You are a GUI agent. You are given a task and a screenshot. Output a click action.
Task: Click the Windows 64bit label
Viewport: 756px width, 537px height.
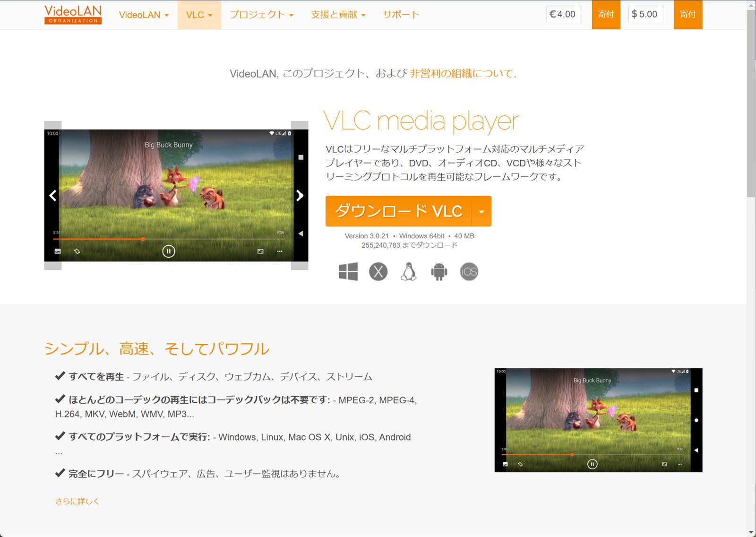(x=421, y=236)
